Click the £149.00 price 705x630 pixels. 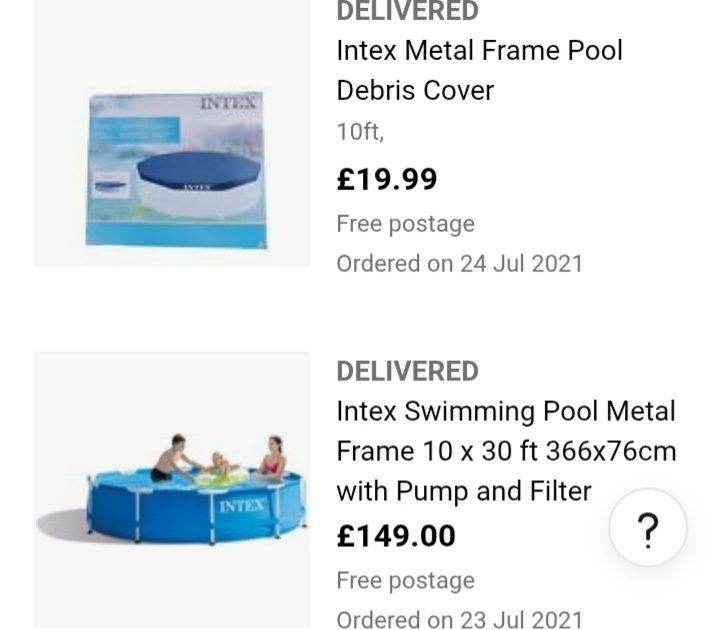(x=396, y=536)
